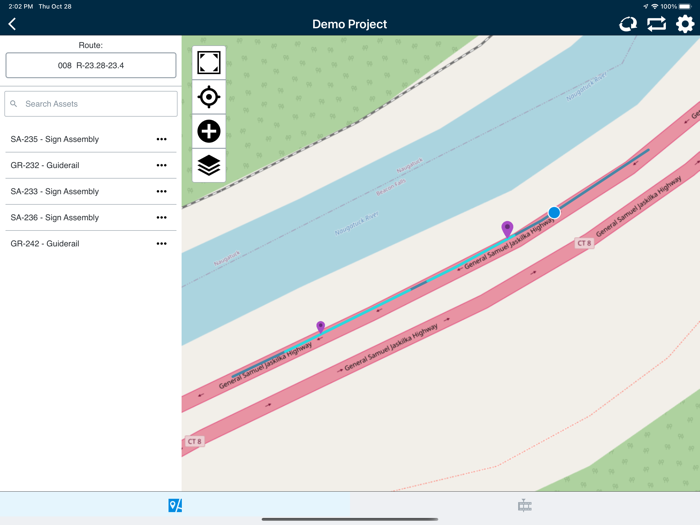Switch to the map view tab
Image resolution: width=700 pixels, height=525 pixels.
[x=175, y=505]
